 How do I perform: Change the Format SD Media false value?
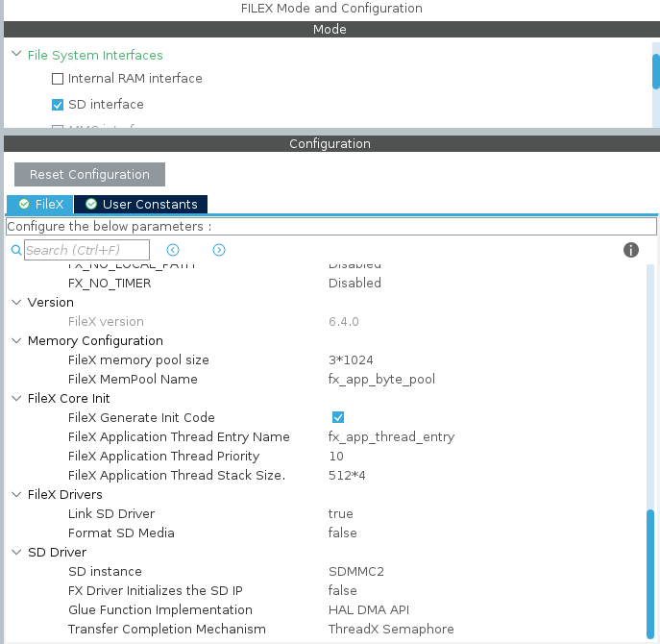click(343, 533)
